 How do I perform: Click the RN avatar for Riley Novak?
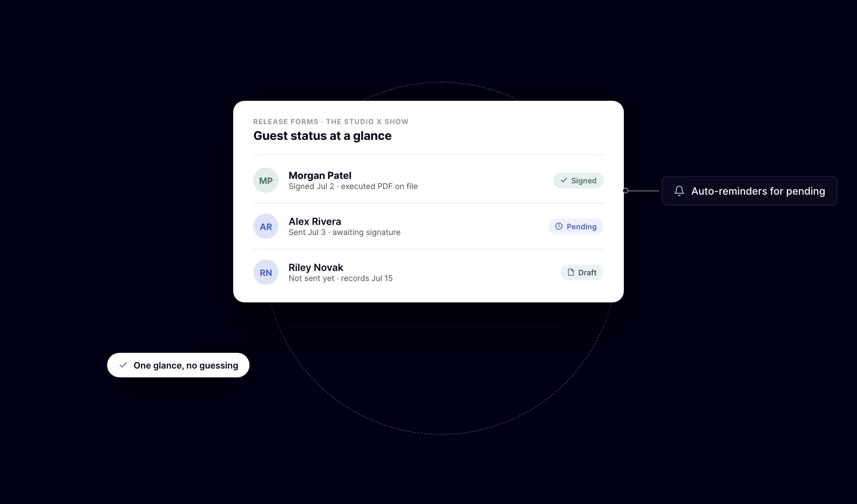(x=266, y=272)
